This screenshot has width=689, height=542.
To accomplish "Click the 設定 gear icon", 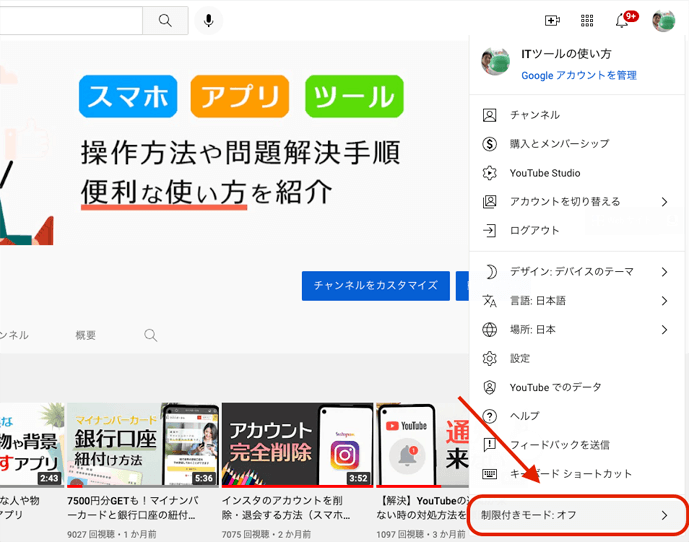I will (x=490, y=359).
